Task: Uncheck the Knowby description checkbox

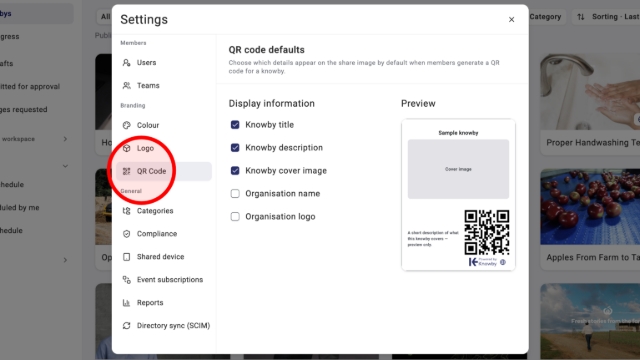Action: [x=235, y=148]
